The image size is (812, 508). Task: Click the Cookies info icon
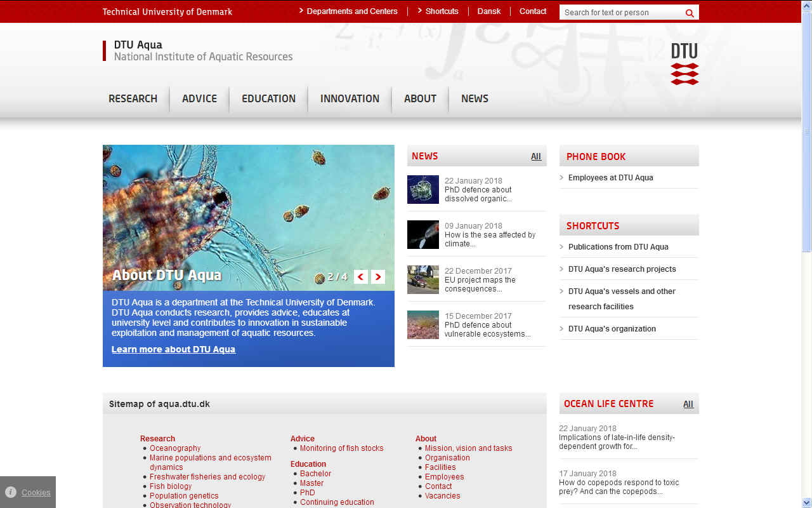(x=11, y=492)
